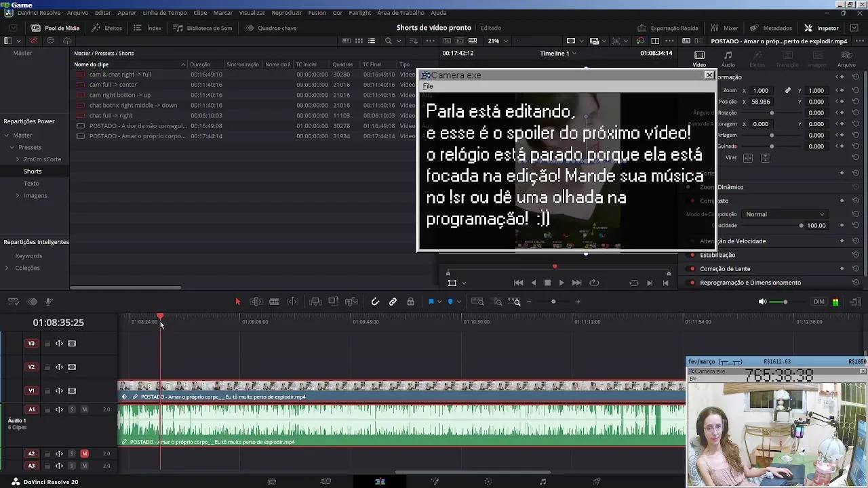
Task: Open the Reproduzir menu
Action: (x=287, y=13)
